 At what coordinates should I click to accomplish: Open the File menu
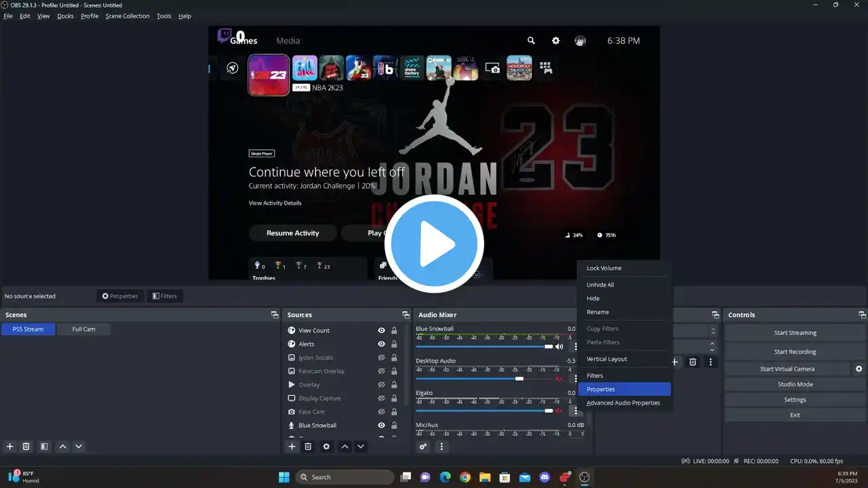pos(8,16)
